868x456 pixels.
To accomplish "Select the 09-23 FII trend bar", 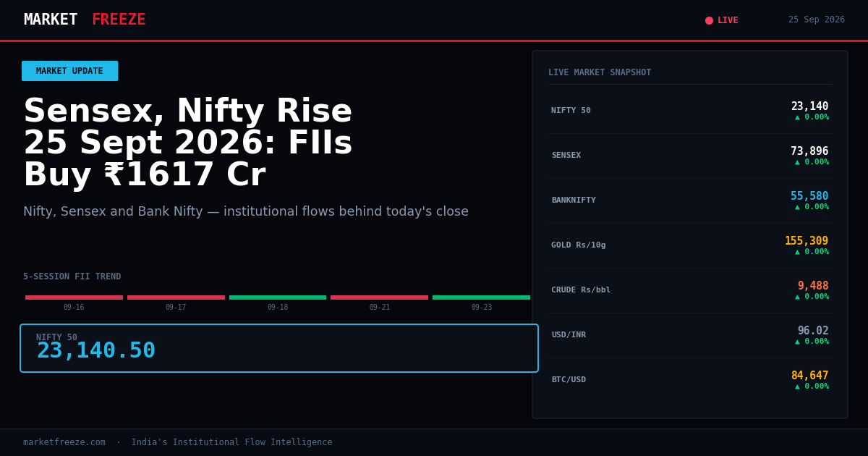I will (481, 297).
